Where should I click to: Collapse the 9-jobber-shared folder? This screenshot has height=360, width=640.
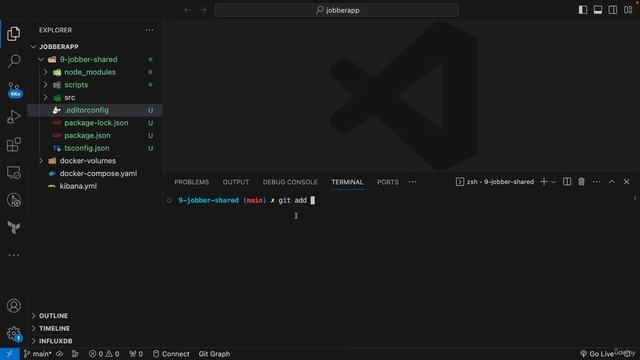[41, 60]
